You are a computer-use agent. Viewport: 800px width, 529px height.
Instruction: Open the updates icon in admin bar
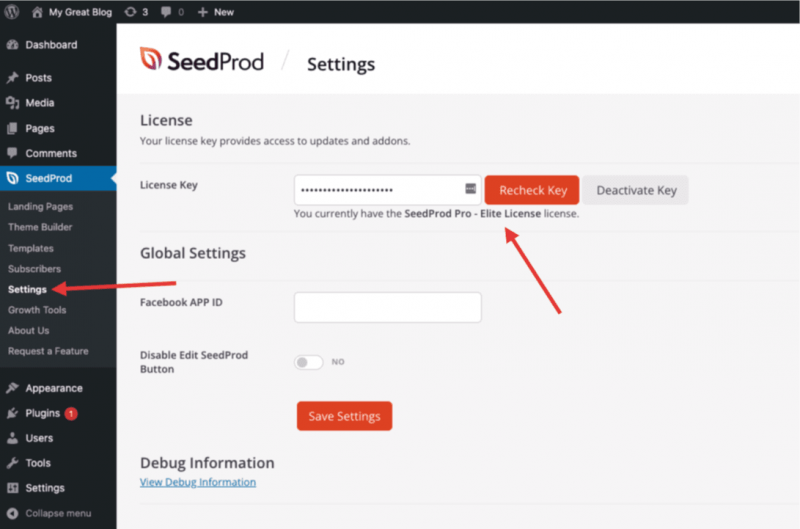[x=131, y=12]
